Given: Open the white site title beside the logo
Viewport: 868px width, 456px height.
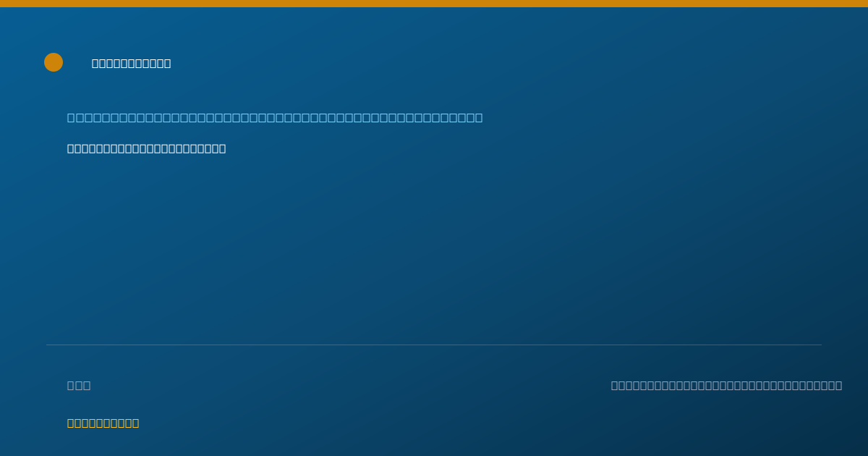Looking at the screenshot, I should 132,64.
